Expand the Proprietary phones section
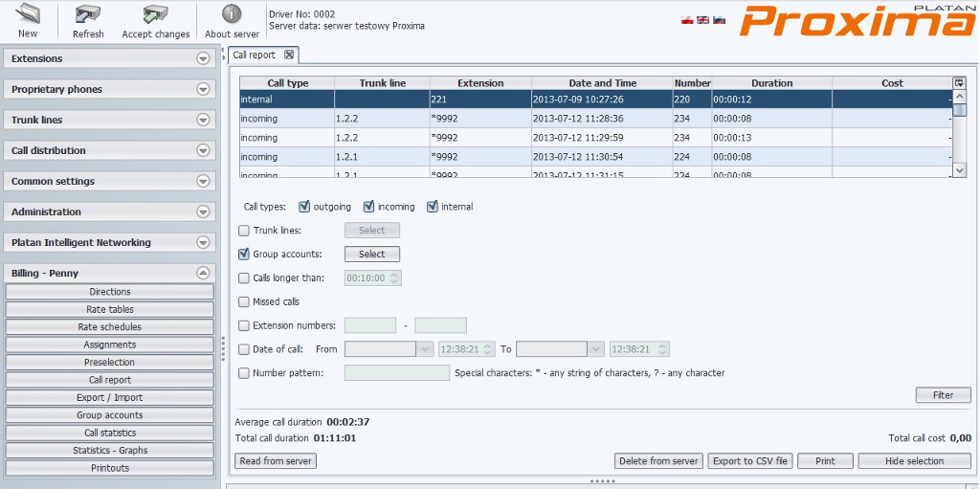The image size is (980, 489). [x=203, y=89]
